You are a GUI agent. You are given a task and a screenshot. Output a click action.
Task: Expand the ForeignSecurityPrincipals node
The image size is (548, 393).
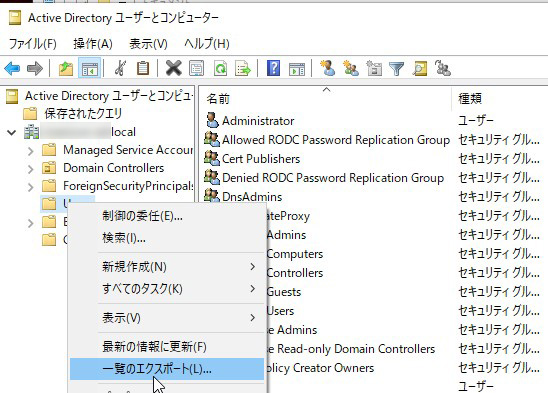(31, 187)
